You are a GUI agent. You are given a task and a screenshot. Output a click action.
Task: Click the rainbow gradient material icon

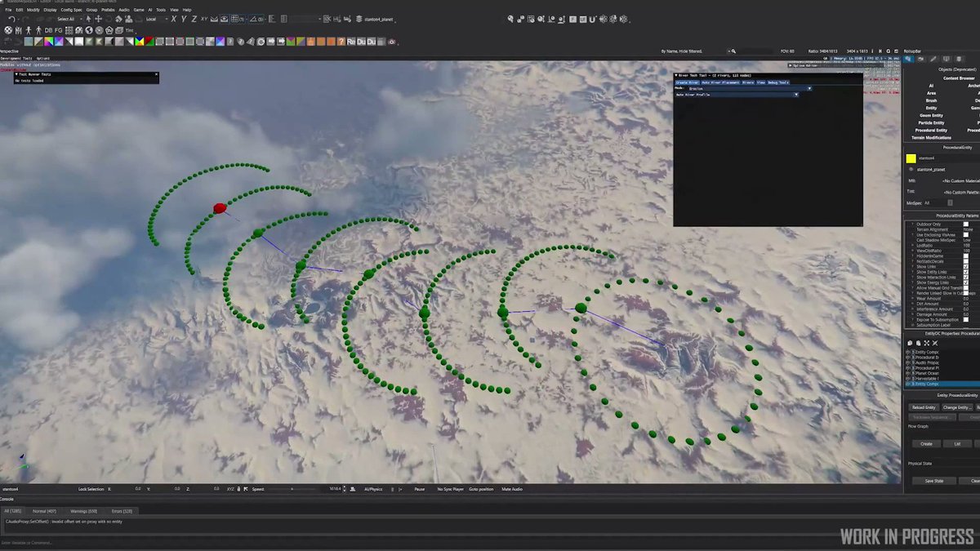pyautogui.click(x=48, y=41)
